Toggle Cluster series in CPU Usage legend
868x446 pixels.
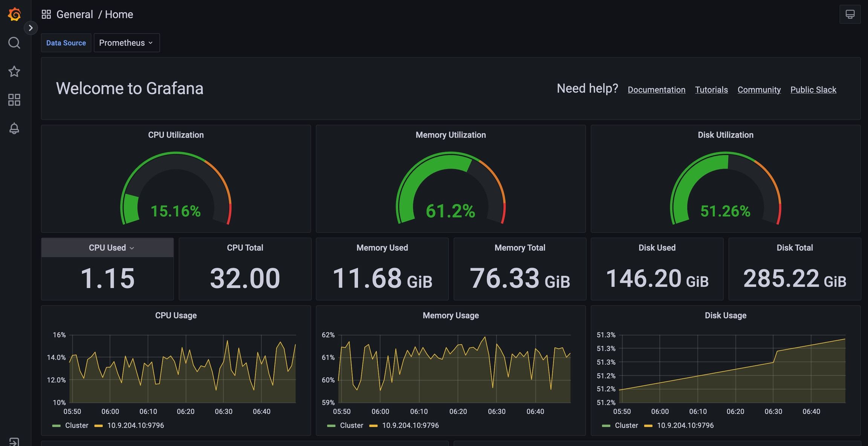click(76, 425)
